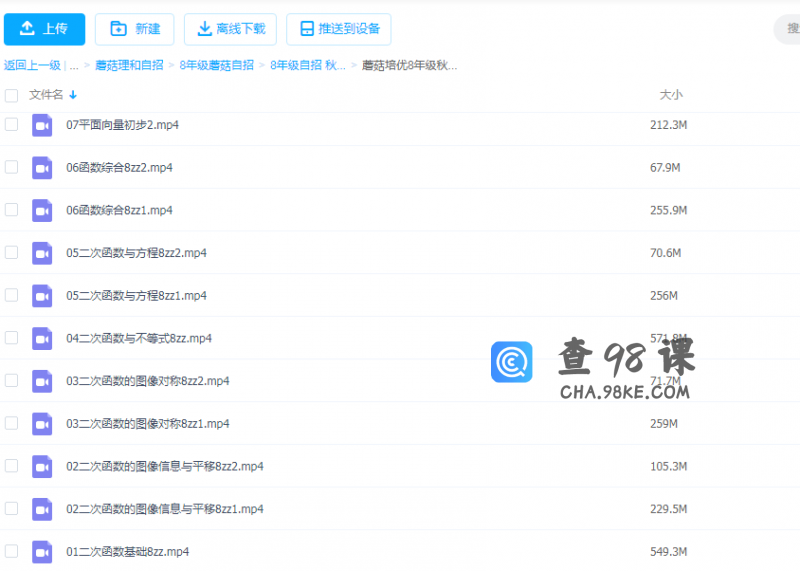Click the 229.5M size value
Image resolution: width=800 pixels, height=571 pixels.
(668, 509)
